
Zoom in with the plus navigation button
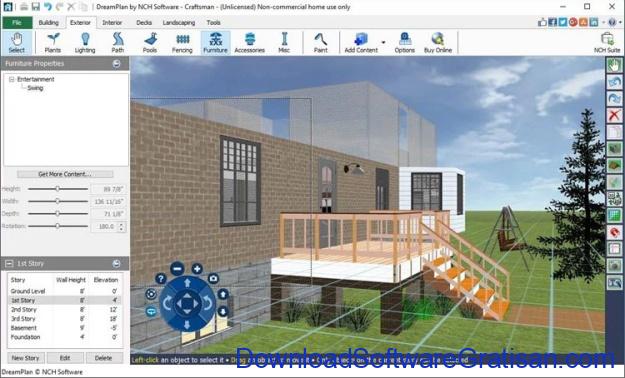pyautogui.click(x=197, y=268)
